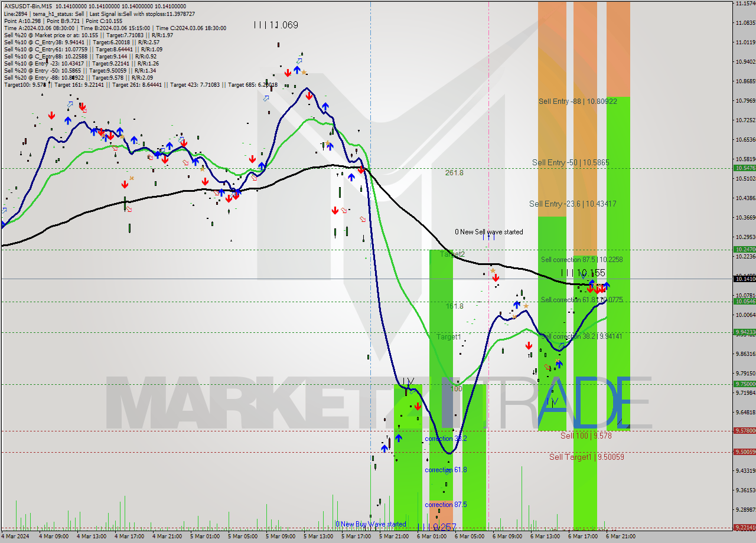Click the red 9.5780 price axis tag

744,431
